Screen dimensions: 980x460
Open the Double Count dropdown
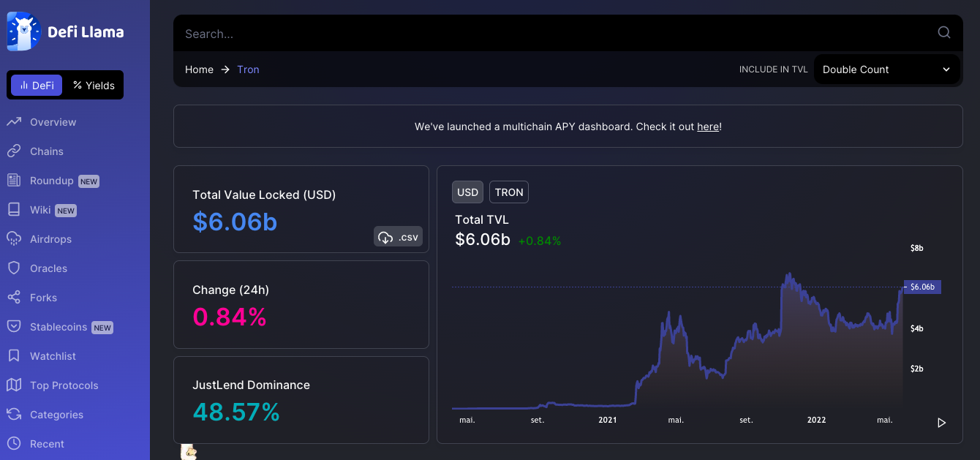(886, 69)
